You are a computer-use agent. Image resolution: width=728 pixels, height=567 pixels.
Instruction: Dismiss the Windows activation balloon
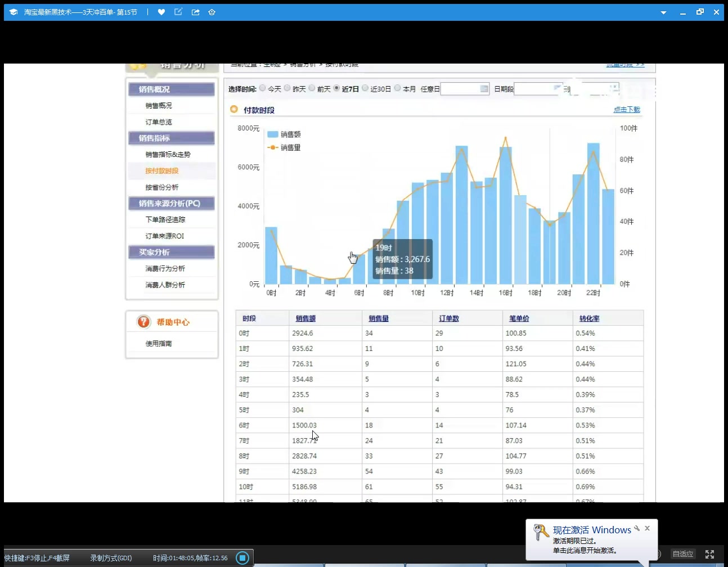pyautogui.click(x=648, y=528)
